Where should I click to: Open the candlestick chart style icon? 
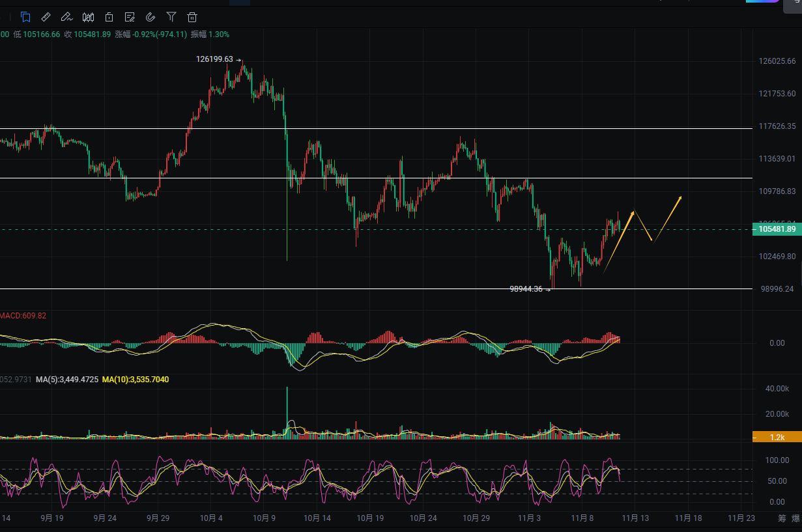coord(89,17)
